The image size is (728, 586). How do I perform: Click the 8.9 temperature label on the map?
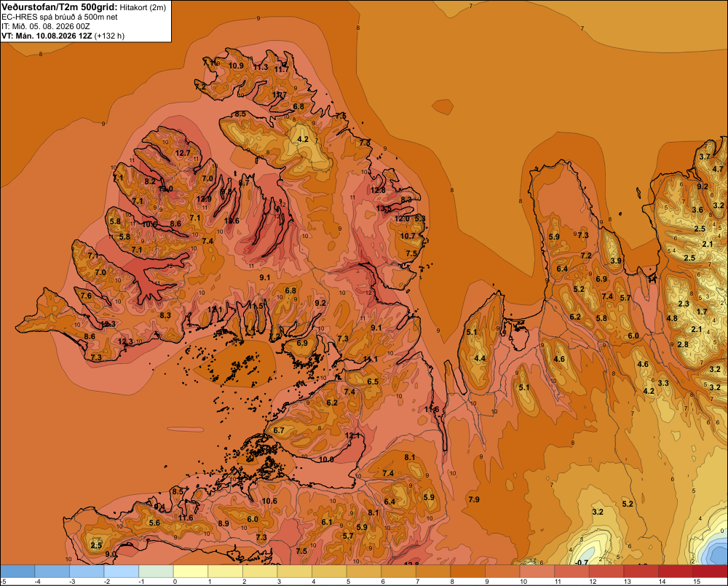(x=223, y=523)
